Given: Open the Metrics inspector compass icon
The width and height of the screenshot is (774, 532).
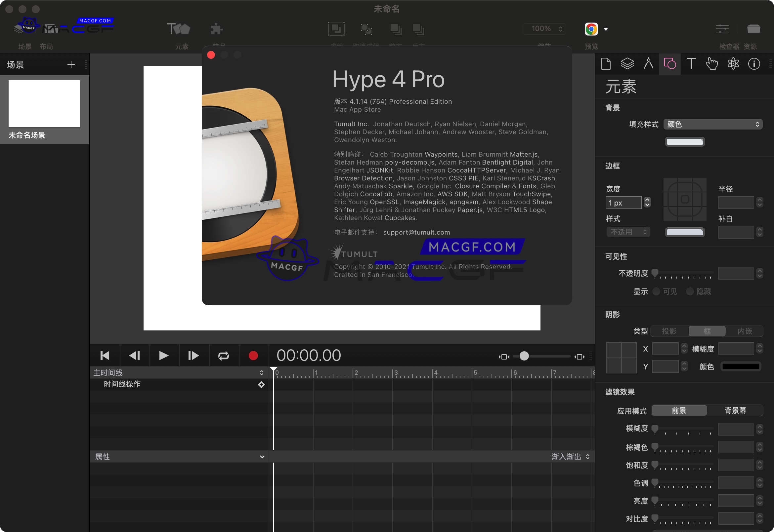Looking at the screenshot, I should click(648, 64).
